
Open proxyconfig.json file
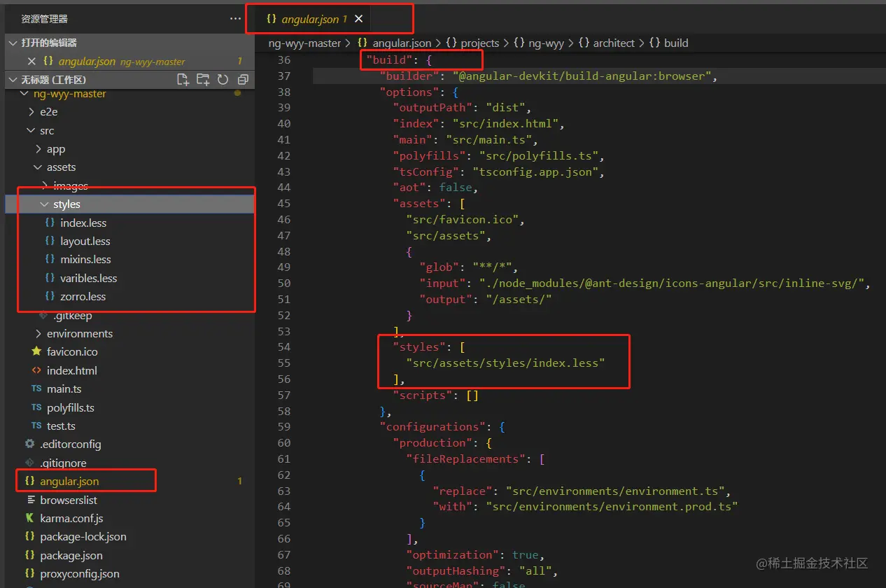(x=80, y=574)
